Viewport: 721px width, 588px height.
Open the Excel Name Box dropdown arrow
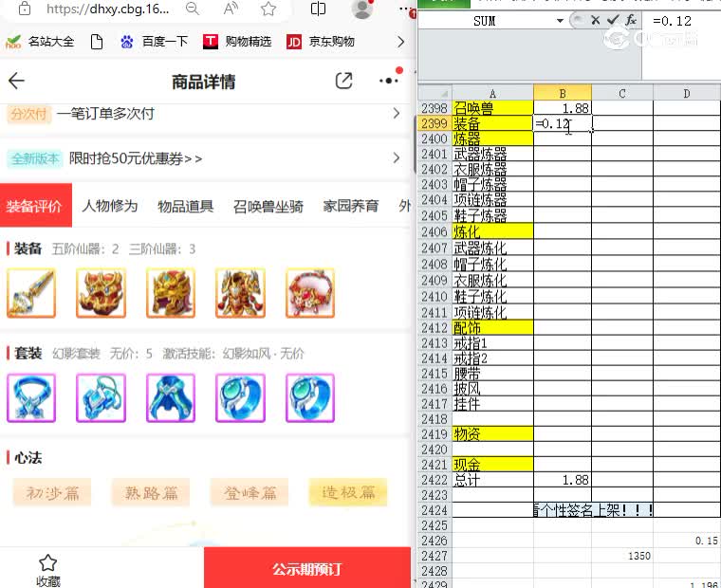[560, 21]
